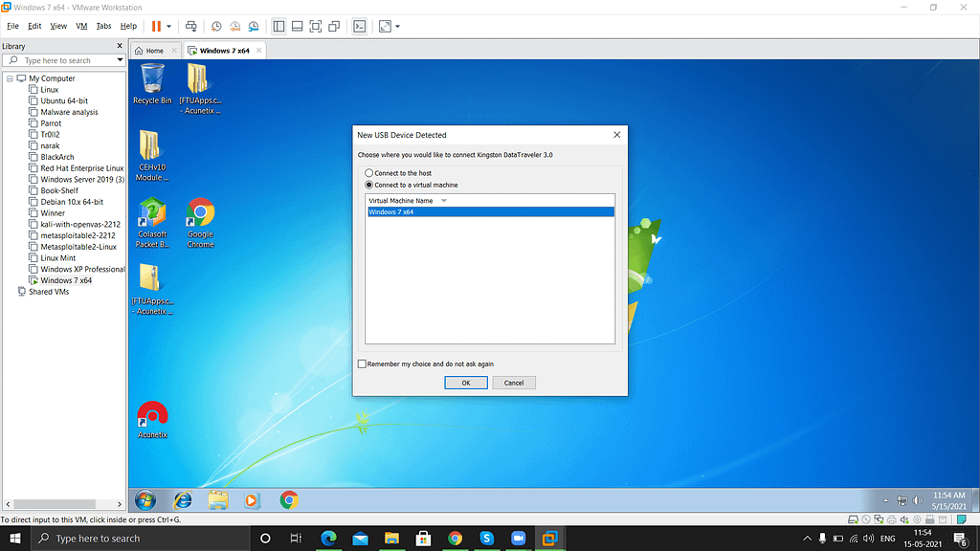The height and width of the screenshot is (551, 980).
Task: Click Cancel in USB dialog
Action: (x=514, y=383)
